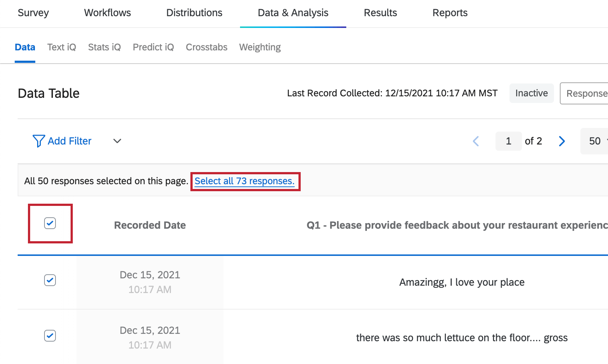Select the Text iQ sub-tab

pyautogui.click(x=61, y=47)
